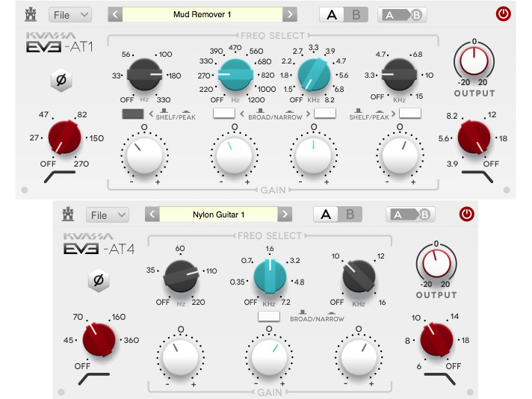The image size is (532, 399).
Task: Click the AT4 low band frequency knob
Action: [181, 276]
